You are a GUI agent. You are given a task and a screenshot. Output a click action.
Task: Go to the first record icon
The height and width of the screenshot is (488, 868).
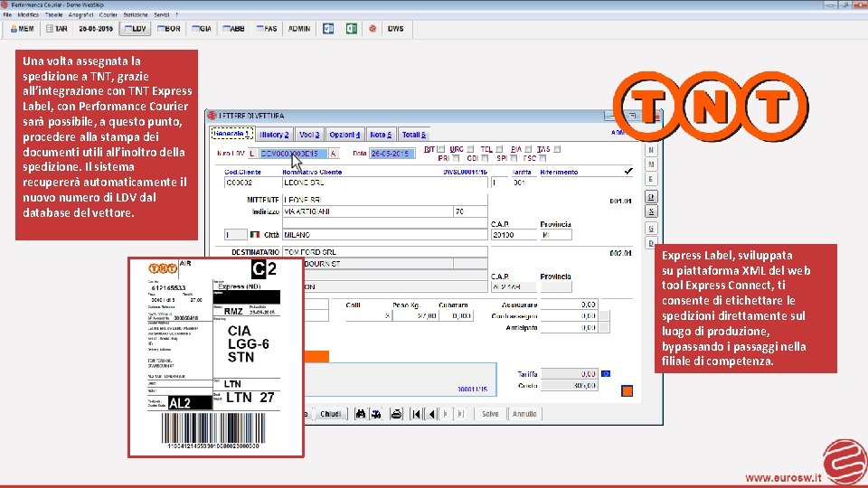(x=416, y=414)
